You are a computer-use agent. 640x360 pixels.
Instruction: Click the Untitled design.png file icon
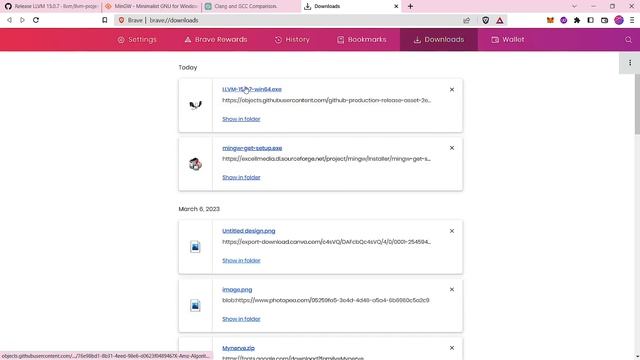(195, 247)
